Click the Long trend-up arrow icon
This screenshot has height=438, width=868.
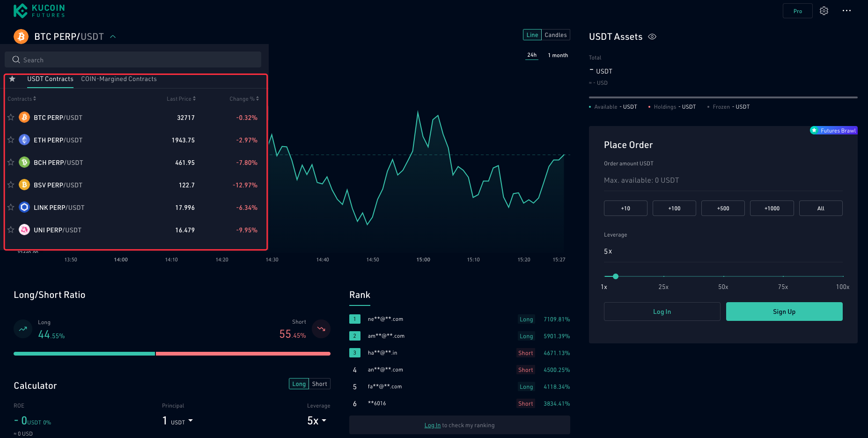click(23, 329)
